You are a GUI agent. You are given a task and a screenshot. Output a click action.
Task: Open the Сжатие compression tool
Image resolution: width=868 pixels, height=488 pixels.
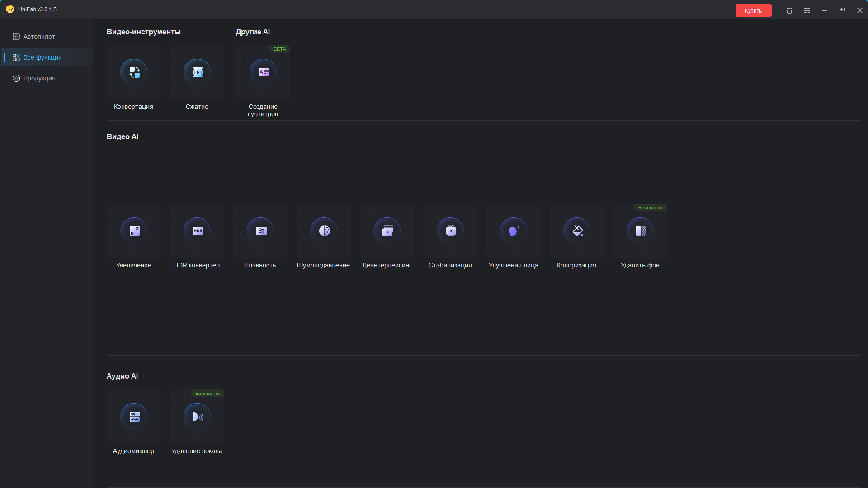coord(197,72)
